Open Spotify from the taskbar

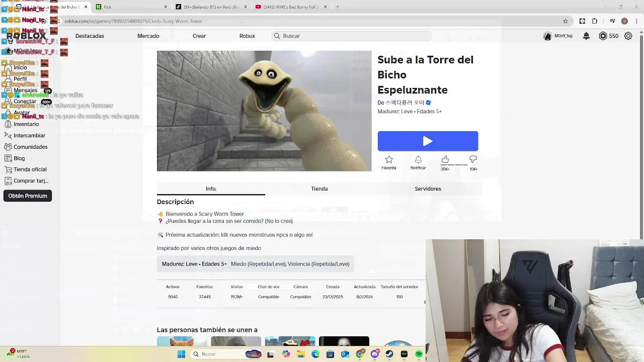[x=419, y=354]
